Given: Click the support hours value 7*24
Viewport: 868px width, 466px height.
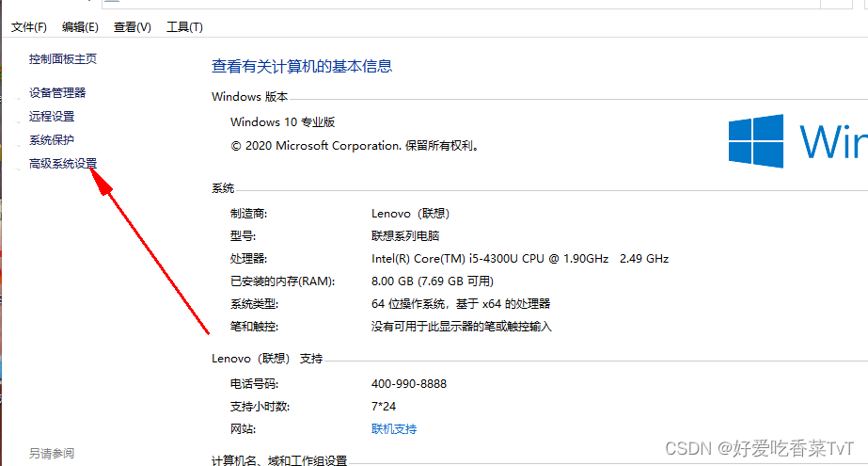Looking at the screenshot, I should (x=384, y=407).
